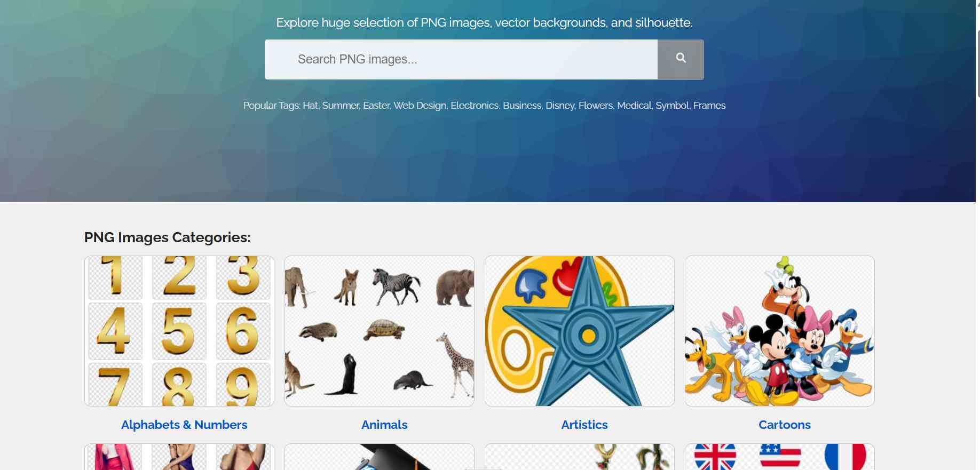
Task: Focus the Search PNG images field
Action: [x=461, y=59]
